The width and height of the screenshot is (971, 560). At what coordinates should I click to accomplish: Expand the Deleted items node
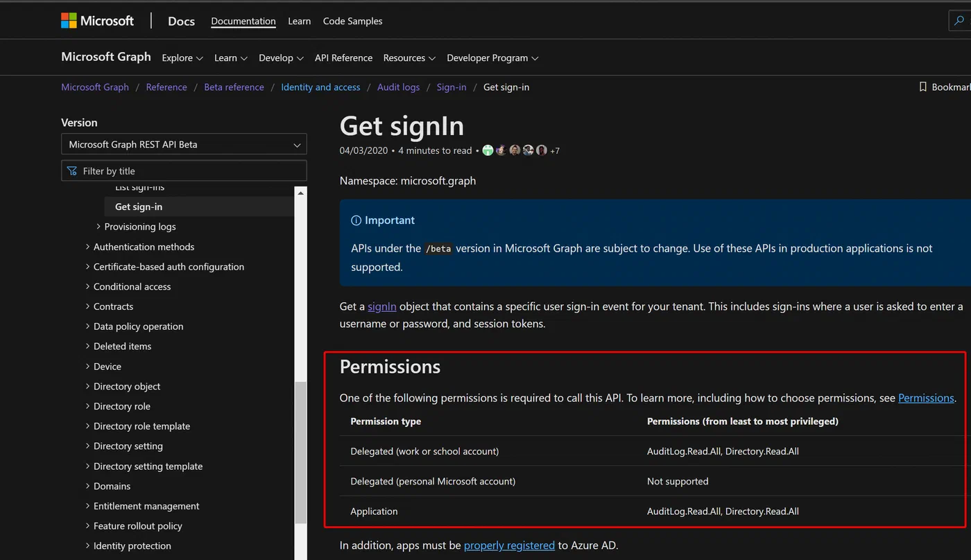tap(87, 347)
